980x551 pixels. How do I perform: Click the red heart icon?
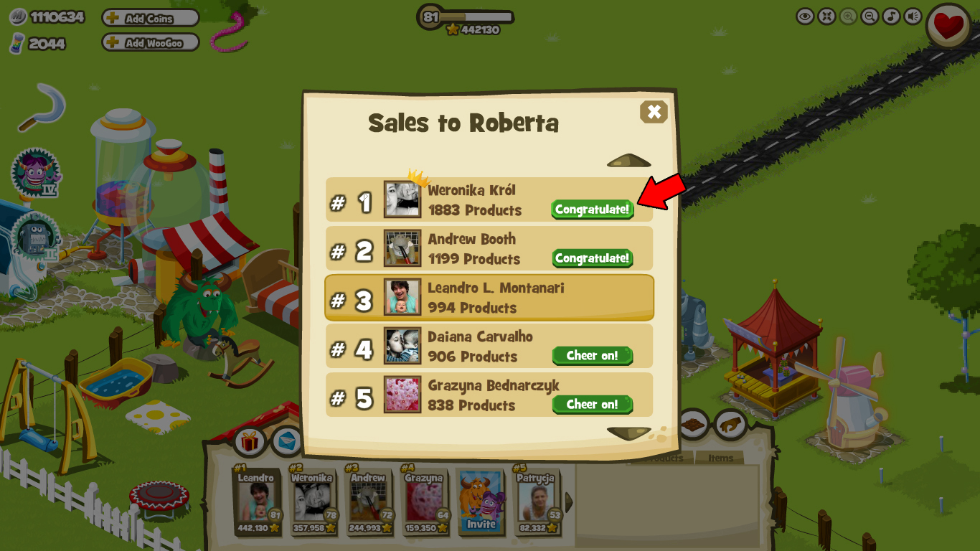pos(949,27)
